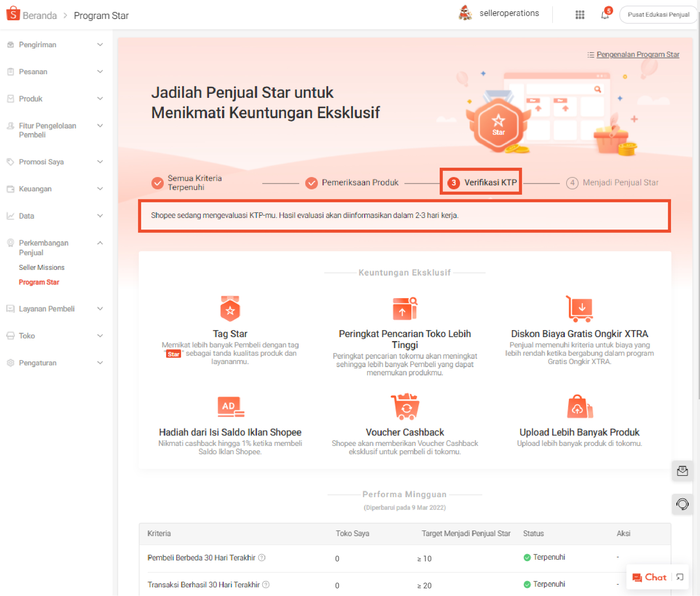The width and height of the screenshot is (700, 596).
Task: Click the Promosi Saya tag icon
Action: 10,162
